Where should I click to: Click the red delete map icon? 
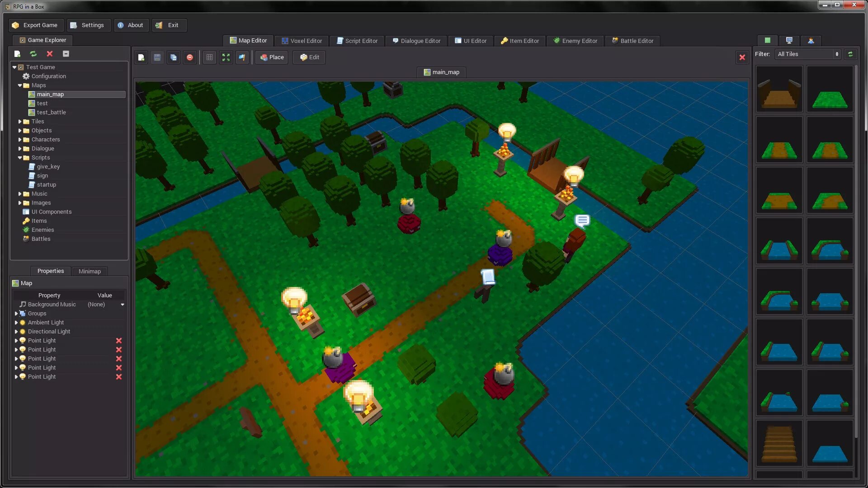pyautogui.click(x=190, y=57)
